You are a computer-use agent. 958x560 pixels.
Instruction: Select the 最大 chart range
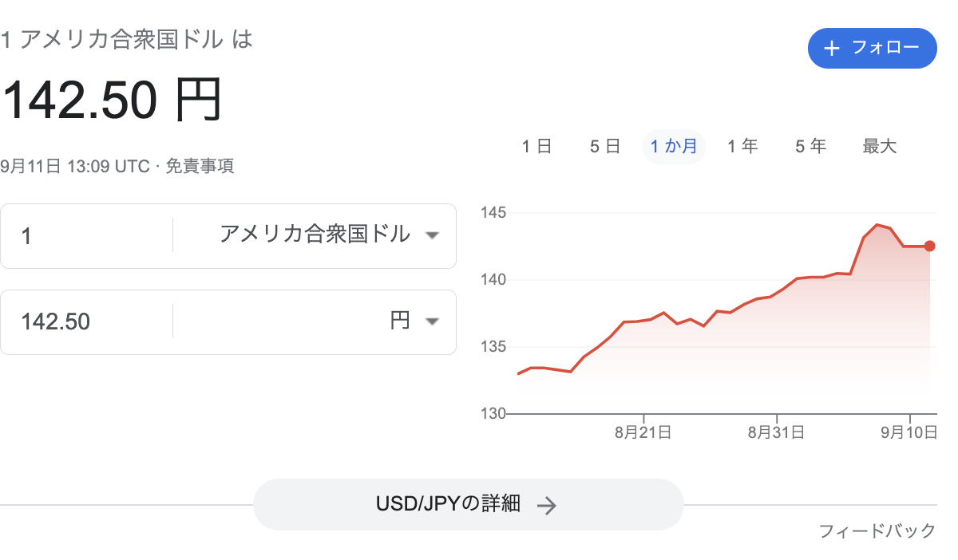(880, 147)
